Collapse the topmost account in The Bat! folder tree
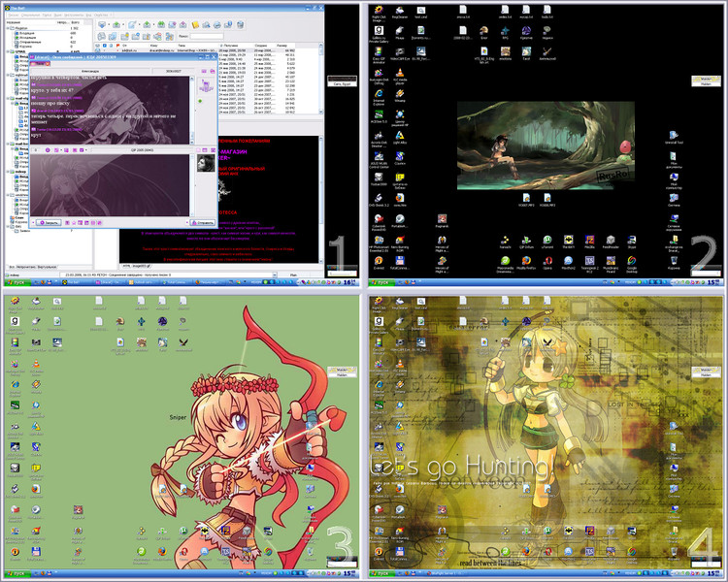The width and height of the screenshot is (728, 582). [x=8, y=28]
